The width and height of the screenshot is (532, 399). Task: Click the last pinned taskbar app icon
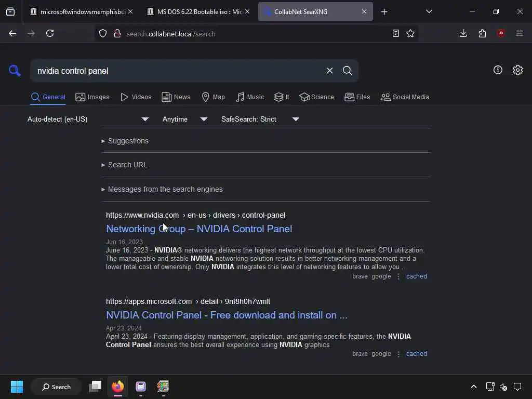(x=163, y=387)
